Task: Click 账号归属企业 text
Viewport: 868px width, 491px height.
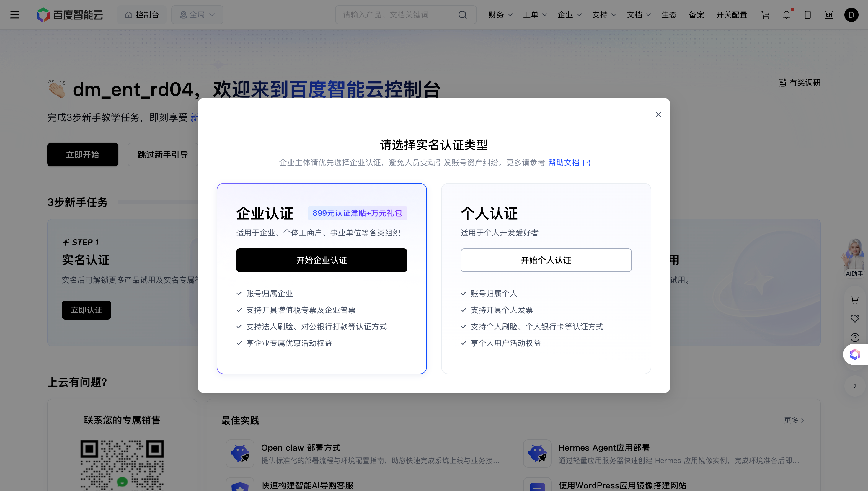Action: (x=270, y=294)
